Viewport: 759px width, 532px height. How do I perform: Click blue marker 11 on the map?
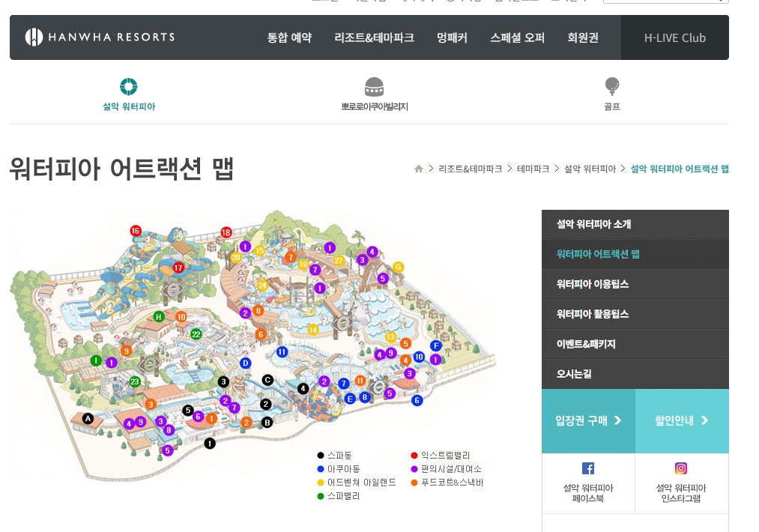pyautogui.click(x=282, y=352)
